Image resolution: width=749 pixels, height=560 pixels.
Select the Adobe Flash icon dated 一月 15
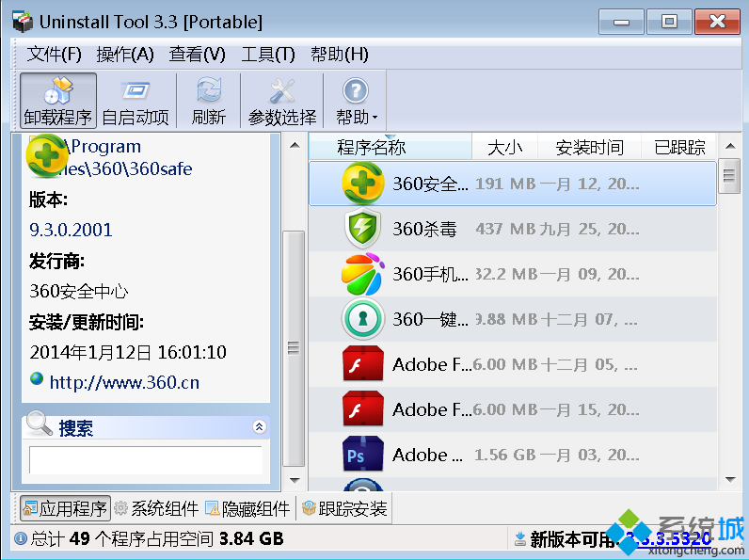tap(363, 409)
